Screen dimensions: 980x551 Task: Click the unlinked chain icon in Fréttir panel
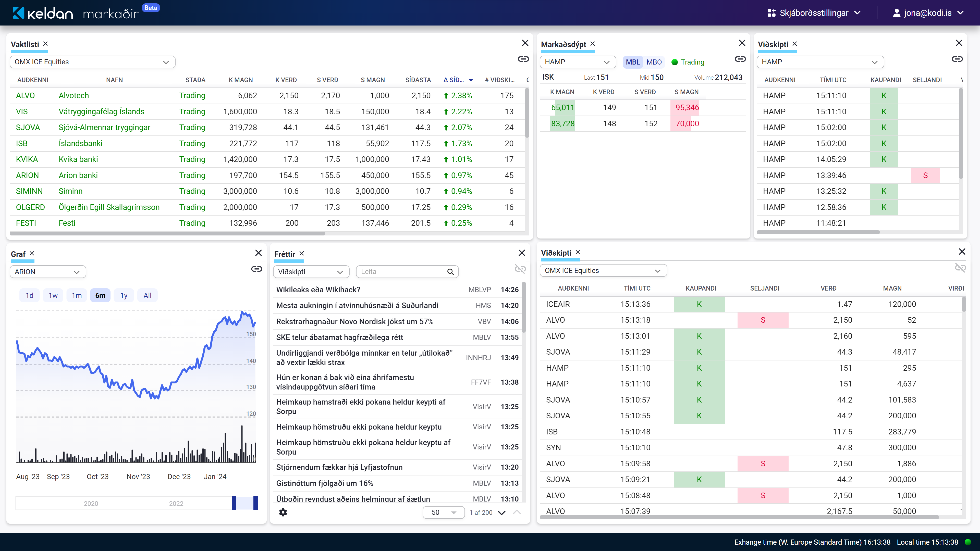520,269
